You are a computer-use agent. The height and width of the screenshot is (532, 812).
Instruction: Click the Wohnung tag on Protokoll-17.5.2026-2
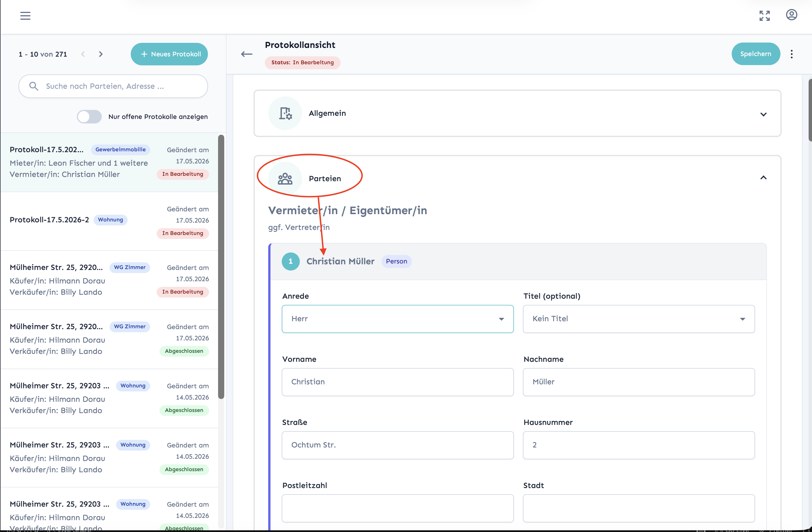[110, 220]
